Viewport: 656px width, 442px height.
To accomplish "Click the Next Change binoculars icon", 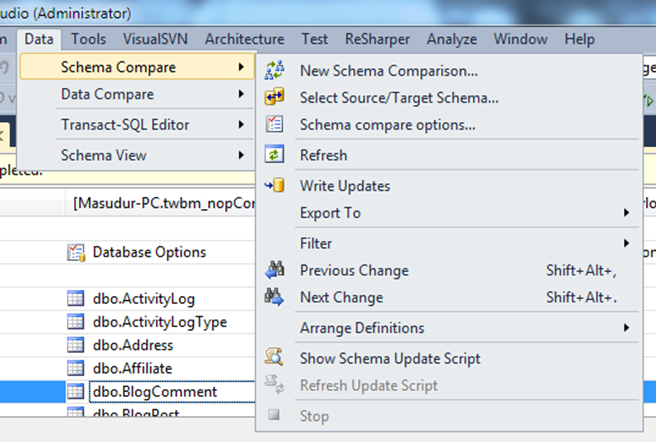I will point(273,297).
